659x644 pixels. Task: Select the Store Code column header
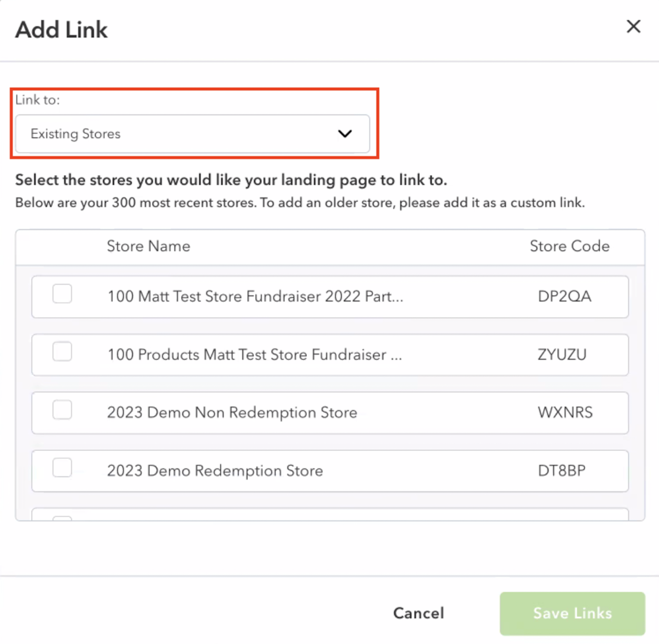point(569,246)
